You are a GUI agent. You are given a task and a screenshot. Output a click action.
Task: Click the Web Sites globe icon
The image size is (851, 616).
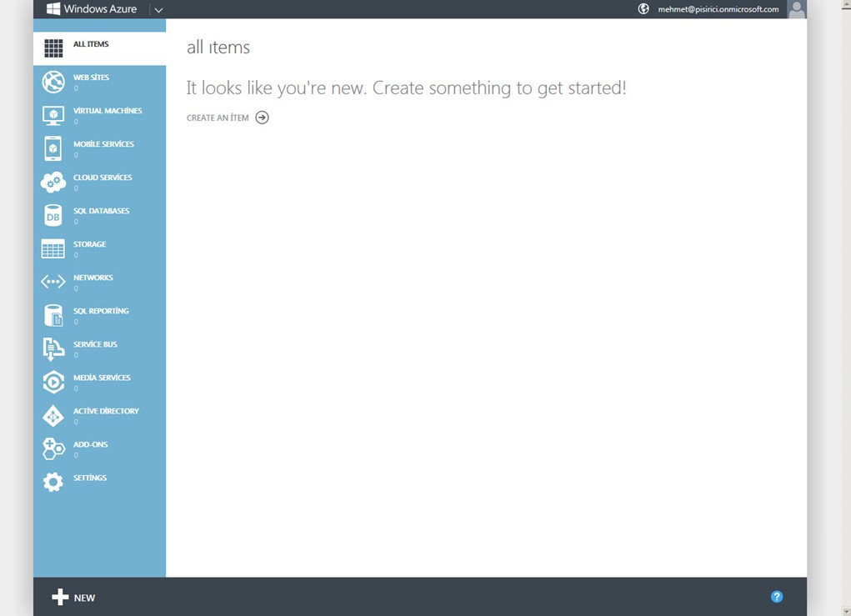pos(53,82)
